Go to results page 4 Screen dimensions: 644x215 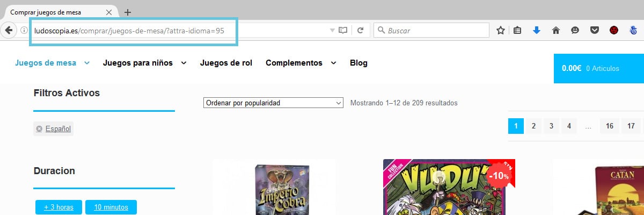[x=569, y=126]
